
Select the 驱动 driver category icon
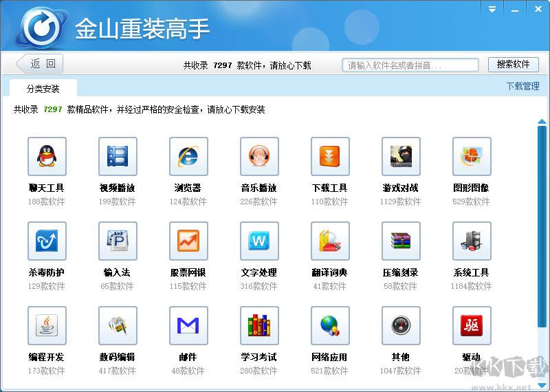click(x=472, y=326)
